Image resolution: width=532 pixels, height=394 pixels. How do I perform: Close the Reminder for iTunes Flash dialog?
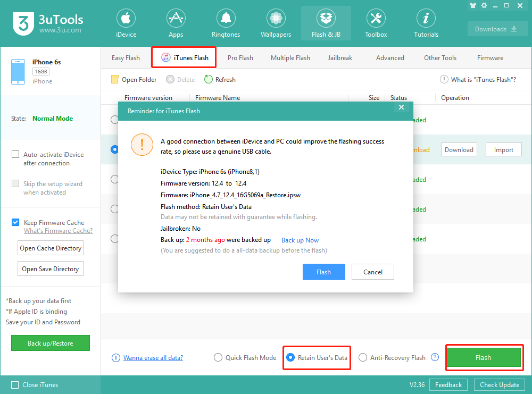click(401, 107)
